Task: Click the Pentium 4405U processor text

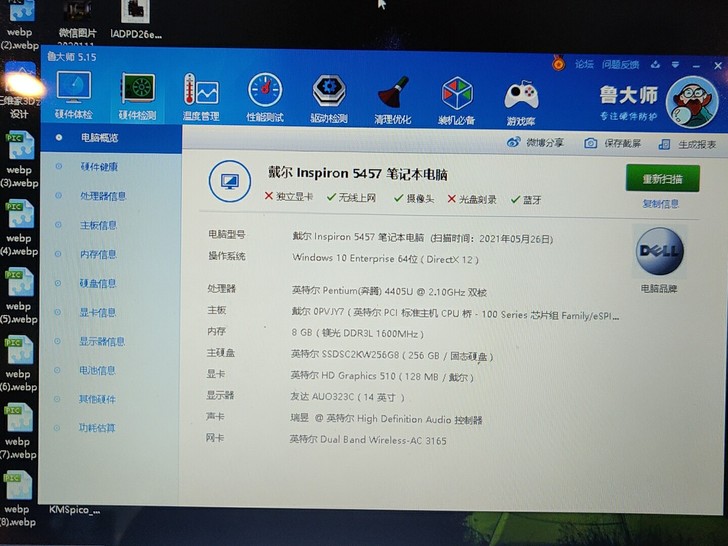Action: [x=389, y=292]
